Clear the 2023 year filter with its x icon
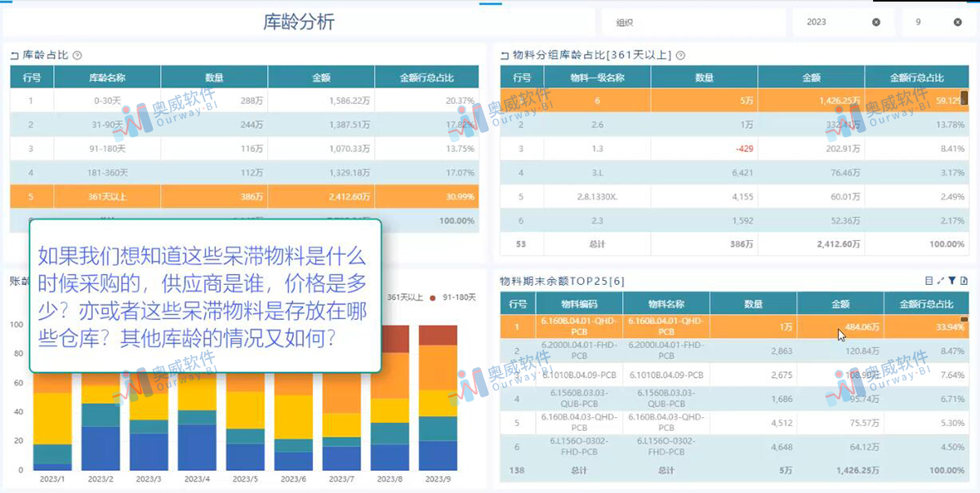The height and width of the screenshot is (493, 980). click(876, 21)
